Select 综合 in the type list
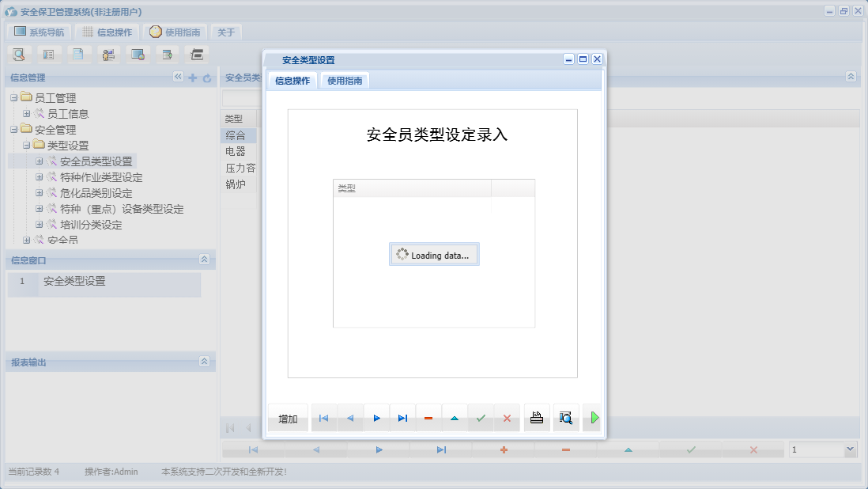868x489 pixels. (x=234, y=135)
